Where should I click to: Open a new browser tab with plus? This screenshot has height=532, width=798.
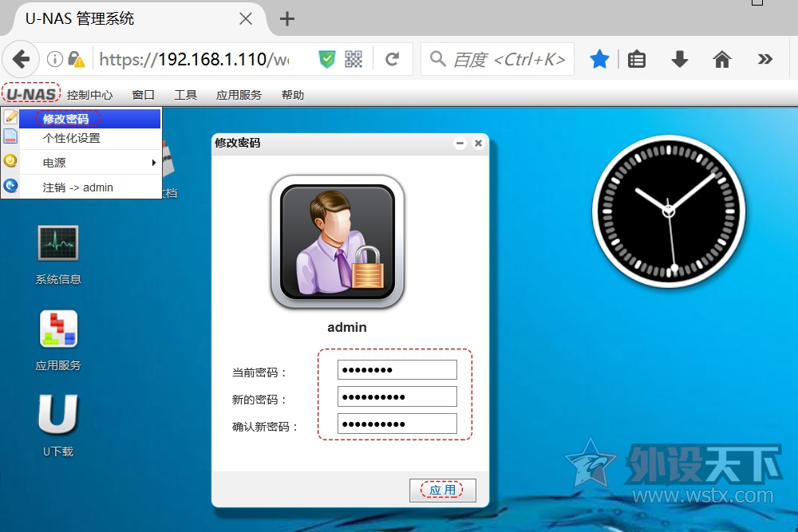click(x=287, y=19)
